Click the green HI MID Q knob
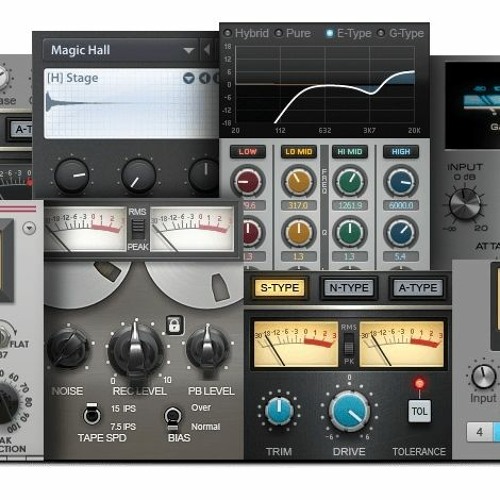This screenshot has width=500, height=500. coord(350,232)
